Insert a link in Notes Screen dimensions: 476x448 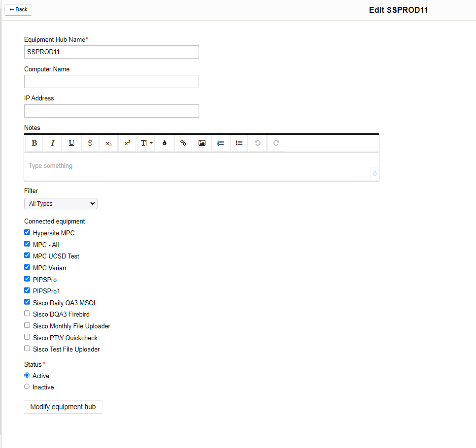[x=183, y=143]
